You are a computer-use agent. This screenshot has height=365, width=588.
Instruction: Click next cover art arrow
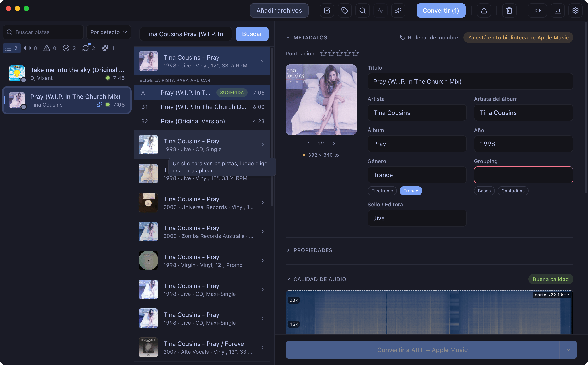(334, 143)
